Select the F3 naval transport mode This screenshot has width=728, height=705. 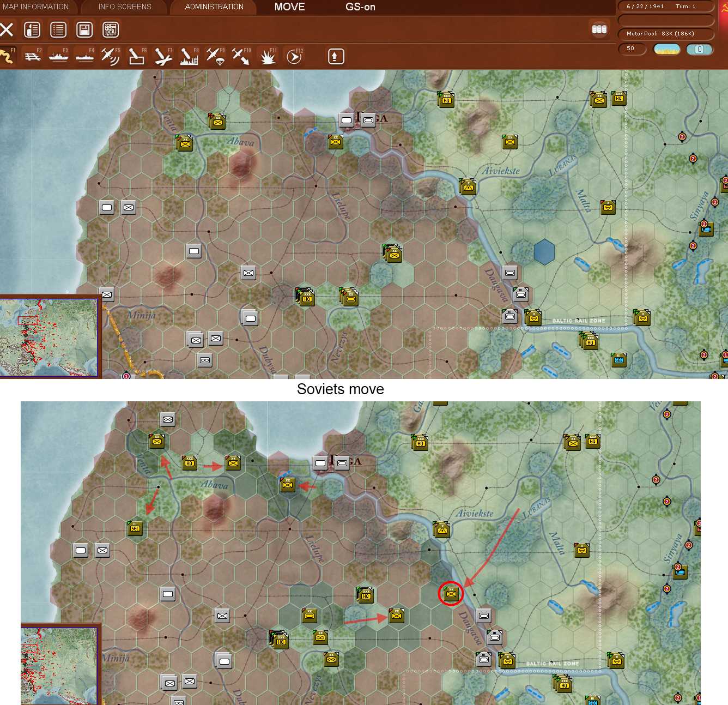(58, 56)
